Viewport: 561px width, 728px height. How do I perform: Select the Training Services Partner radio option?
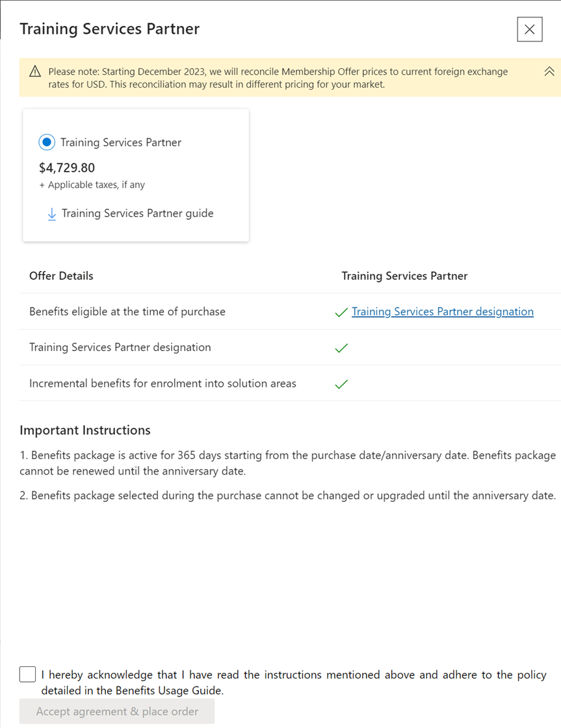(47, 142)
